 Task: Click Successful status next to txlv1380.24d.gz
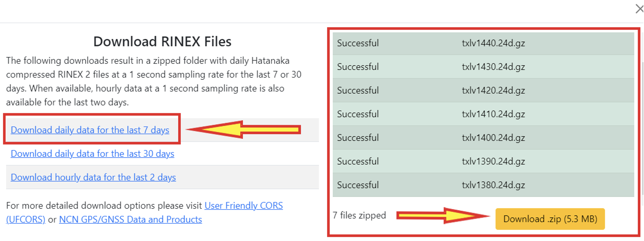click(x=358, y=185)
